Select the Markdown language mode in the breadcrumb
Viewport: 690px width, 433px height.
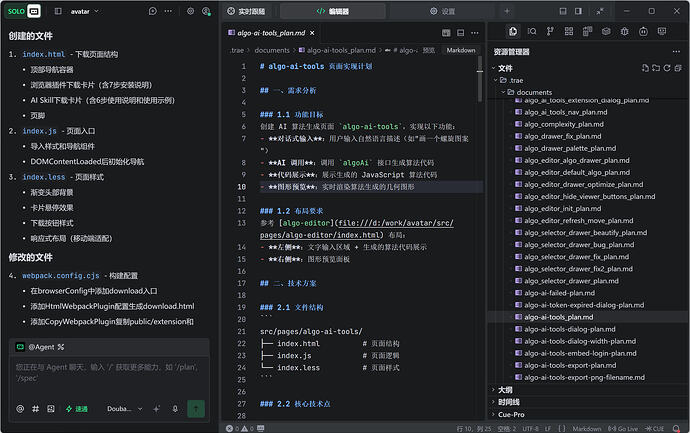[x=461, y=50]
